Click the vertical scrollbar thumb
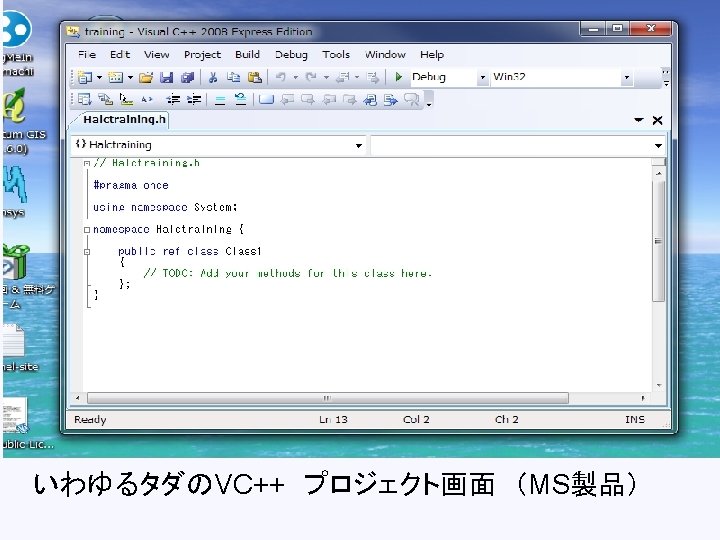Screen dimensions: 720x540 tap(658, 241)
